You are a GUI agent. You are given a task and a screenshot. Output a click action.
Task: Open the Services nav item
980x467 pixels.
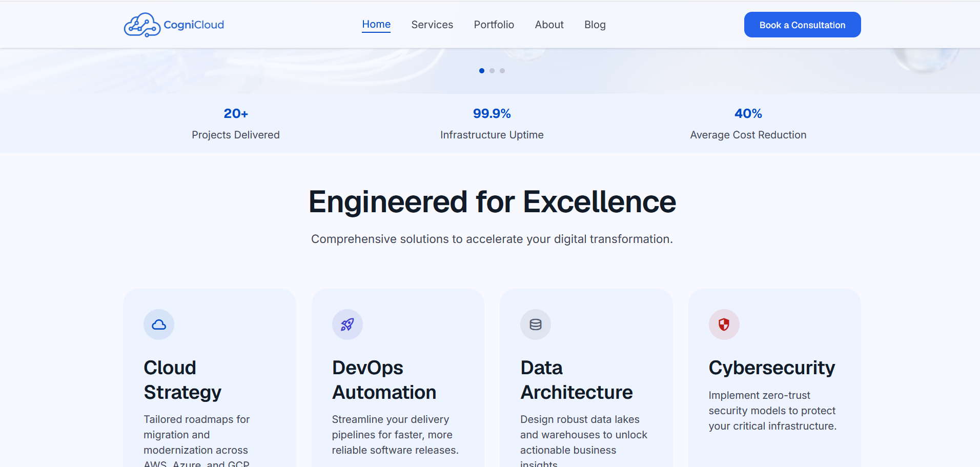pyautogui.click(x=432, y=25)
